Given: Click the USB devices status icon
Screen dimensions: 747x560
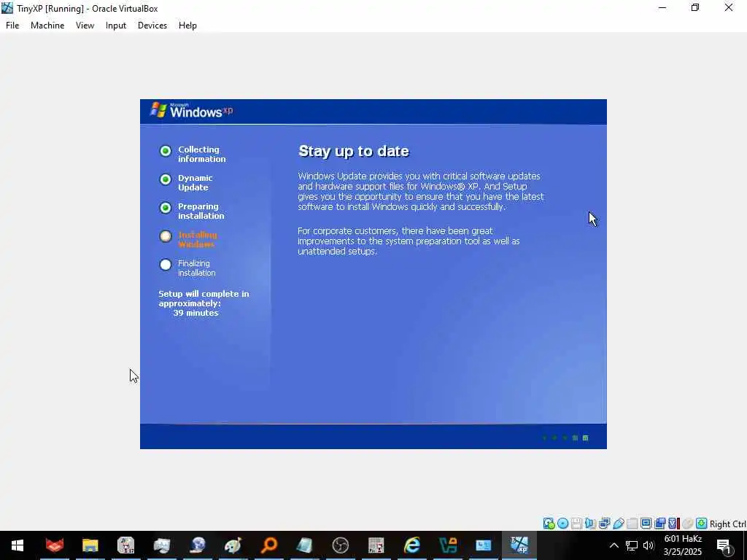Looking at the screenshot, I should point(619,524).
